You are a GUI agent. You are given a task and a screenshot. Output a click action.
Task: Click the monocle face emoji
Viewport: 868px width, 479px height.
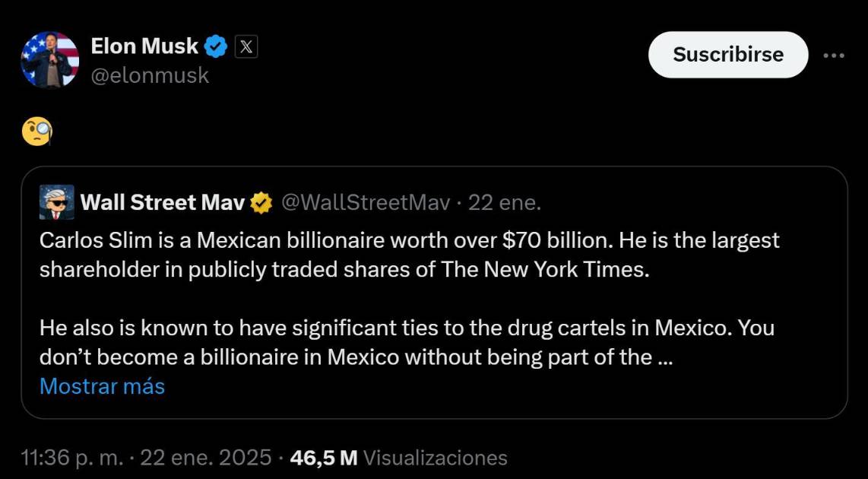click(x=36, y=132)
